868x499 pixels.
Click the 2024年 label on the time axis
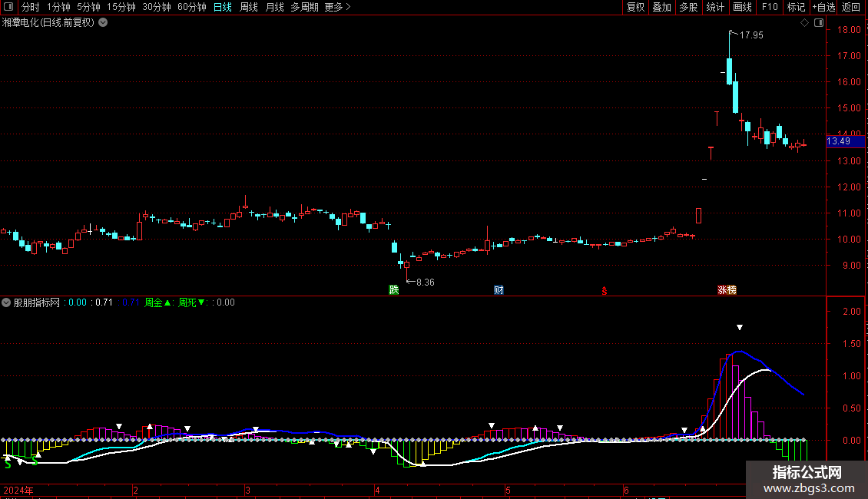point(18,490)
